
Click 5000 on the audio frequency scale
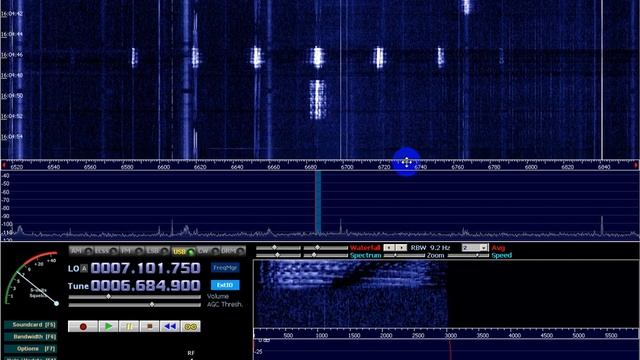(x=578, y=336)
